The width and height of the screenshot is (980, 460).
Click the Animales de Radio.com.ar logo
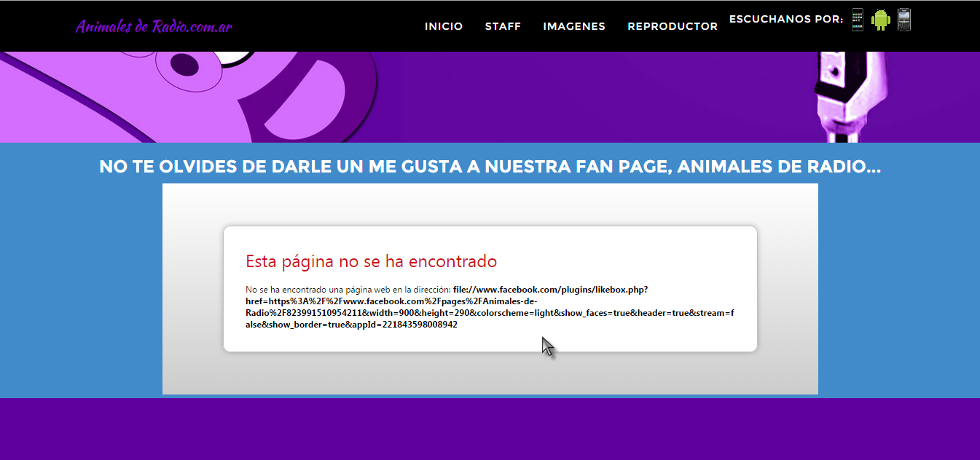pyautogui.click(x=154, y=27)
